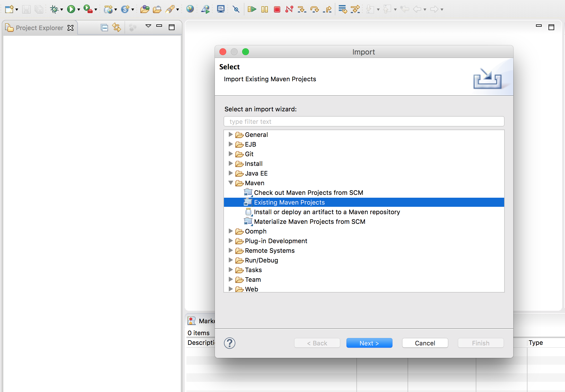The height and width of the screenshot is (392, 565).
Task: Click the Step Into icon
Action: (x=302, y=9)
